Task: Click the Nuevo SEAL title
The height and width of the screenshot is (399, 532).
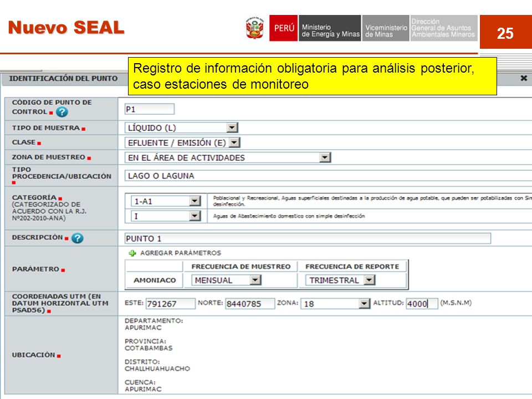Action: [66, 28]
